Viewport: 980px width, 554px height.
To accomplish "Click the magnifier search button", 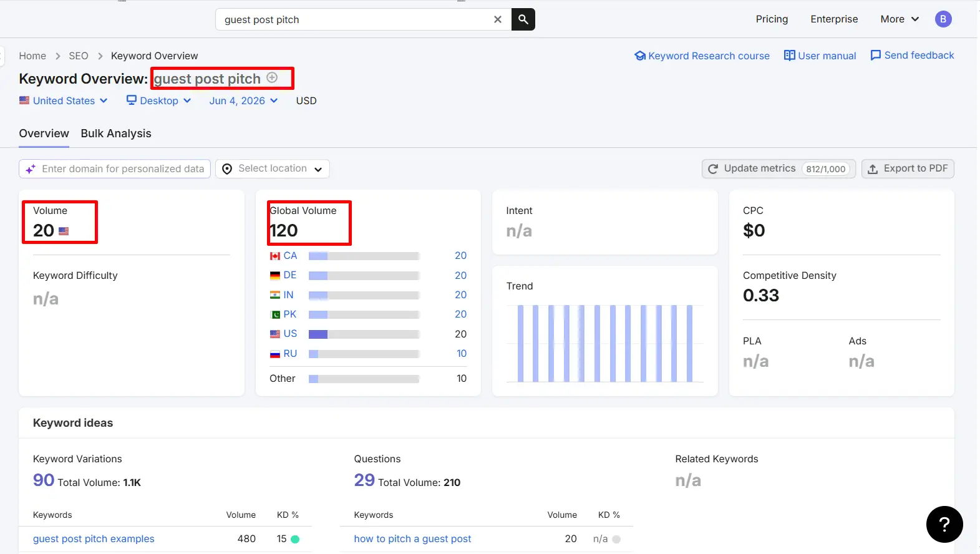I will 523,19.
